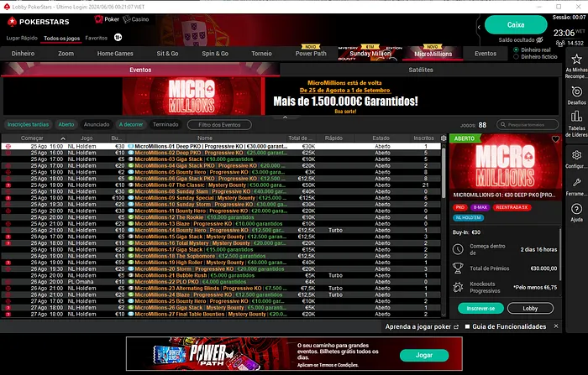
Task: Click the round icon beside Favoritos
Action: click(x=118, y=37)
